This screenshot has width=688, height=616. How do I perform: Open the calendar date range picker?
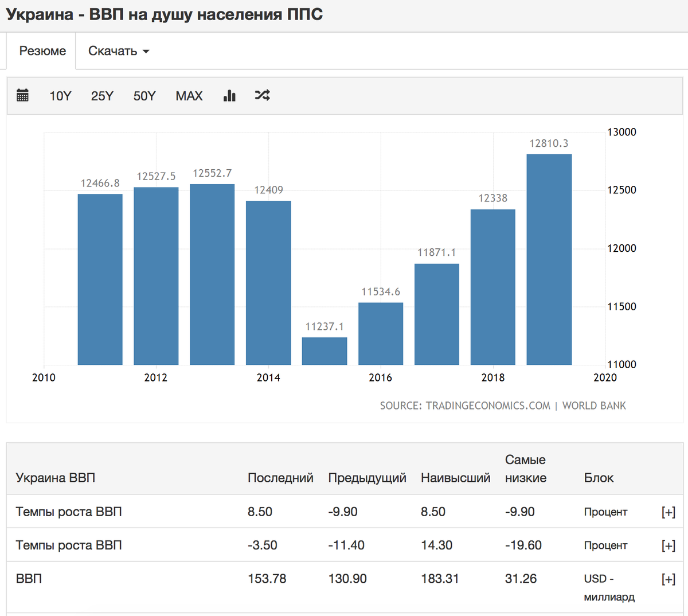click(22, 95)
